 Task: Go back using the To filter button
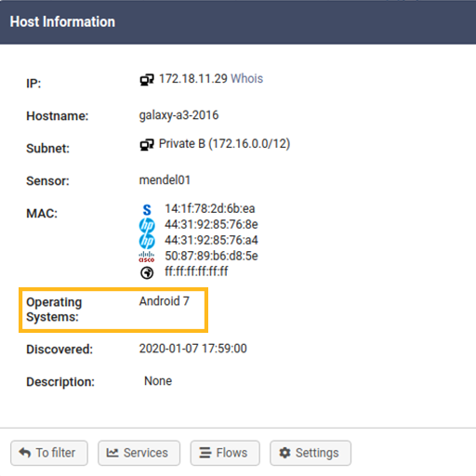click(x=49, y=453)
